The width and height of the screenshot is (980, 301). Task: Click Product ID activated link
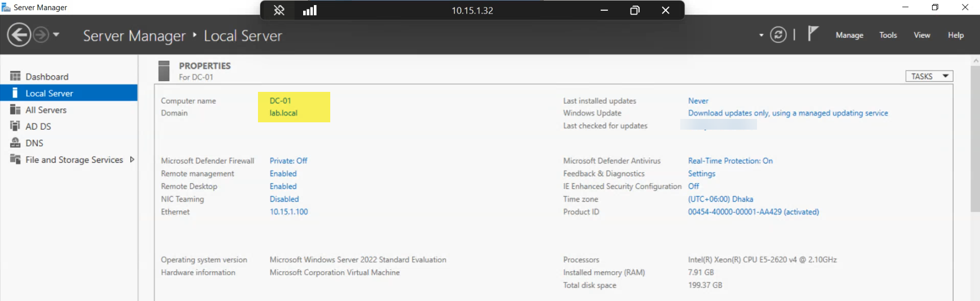click(753, 212)
